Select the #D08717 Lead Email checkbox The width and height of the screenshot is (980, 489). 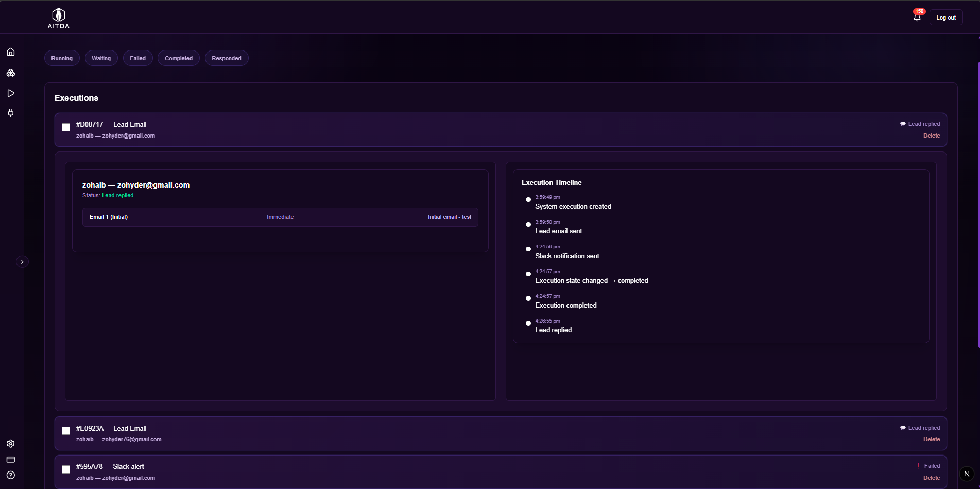[x=66, y=127]
